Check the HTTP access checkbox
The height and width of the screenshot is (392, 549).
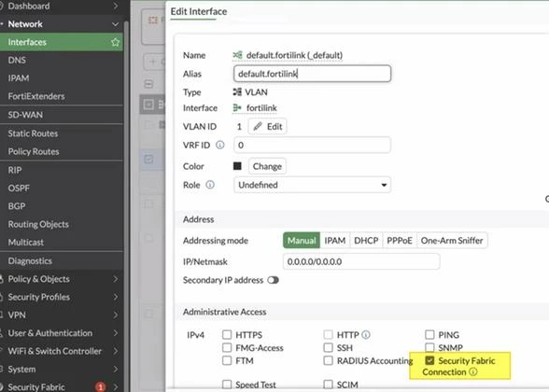pyautogui.click(x=328, y=335)
